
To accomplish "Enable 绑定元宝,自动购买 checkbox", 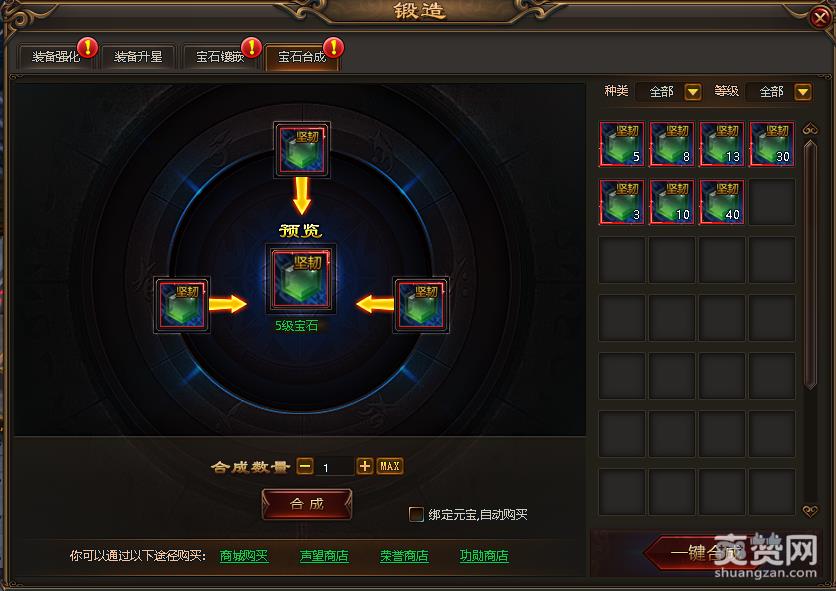I will coord(416,514).
